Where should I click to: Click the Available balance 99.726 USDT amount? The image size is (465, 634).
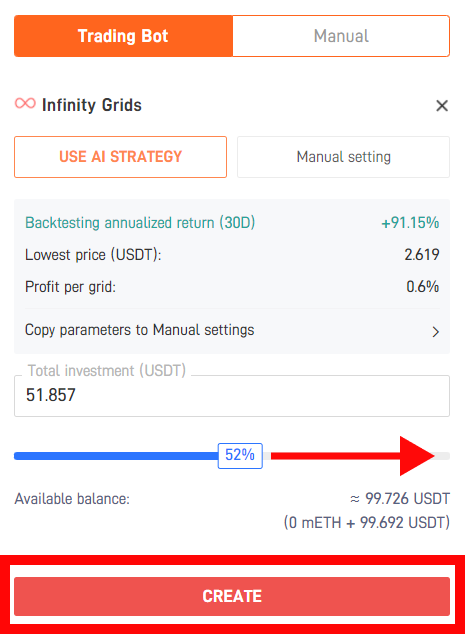pos(400,499)
